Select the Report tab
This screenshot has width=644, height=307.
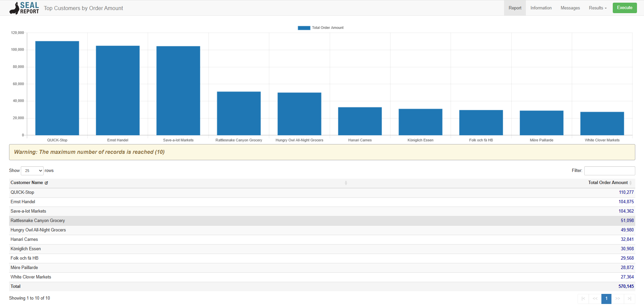[515, 8]
